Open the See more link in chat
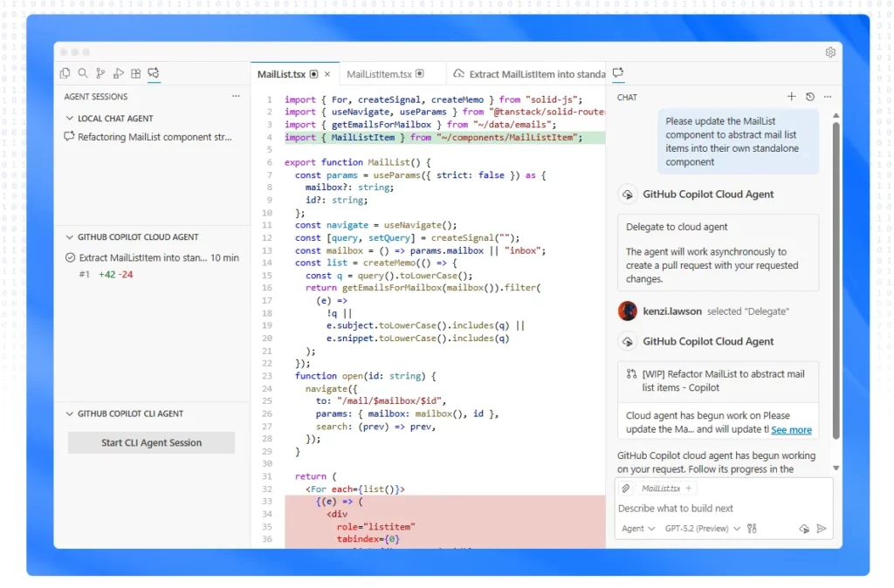 792,429
